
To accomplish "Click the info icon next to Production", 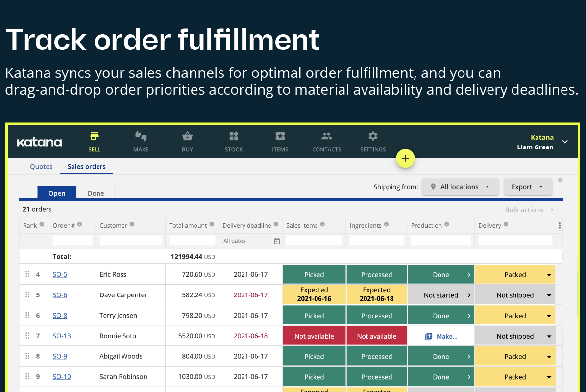I will [x=447, y=224].
